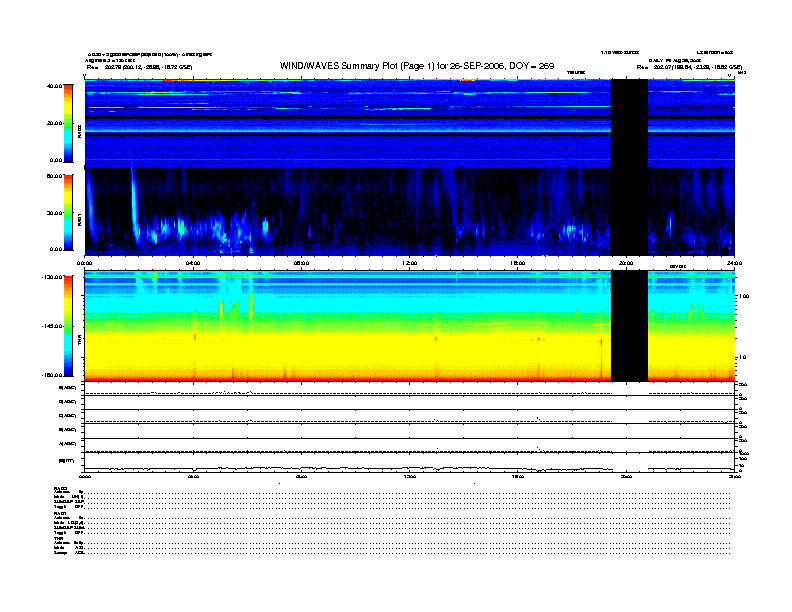Click the 20:00 tick under the RAD1 panel

[626, 263]
